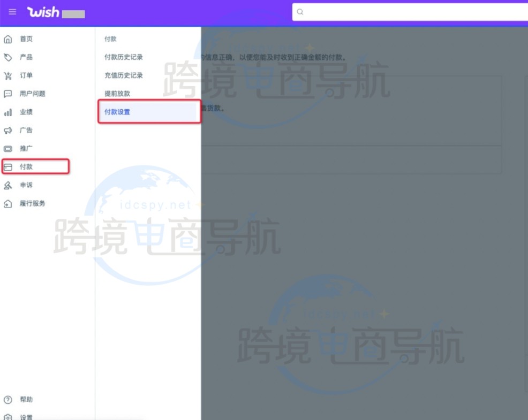
Task: Go to 提前放款 in the submenu
Action: [x=117, y=94]
